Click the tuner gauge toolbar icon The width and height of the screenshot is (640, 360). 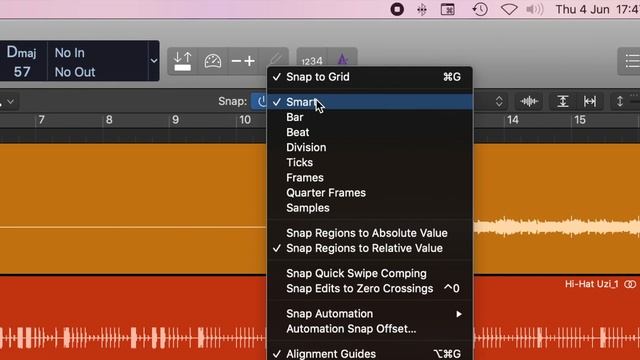click(213, 61)
